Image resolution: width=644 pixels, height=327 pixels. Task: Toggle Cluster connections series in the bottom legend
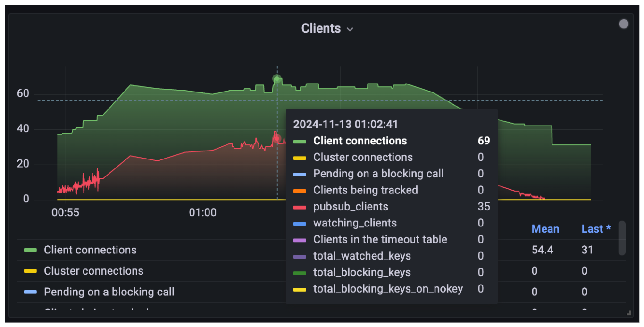(x=92, y=271)
